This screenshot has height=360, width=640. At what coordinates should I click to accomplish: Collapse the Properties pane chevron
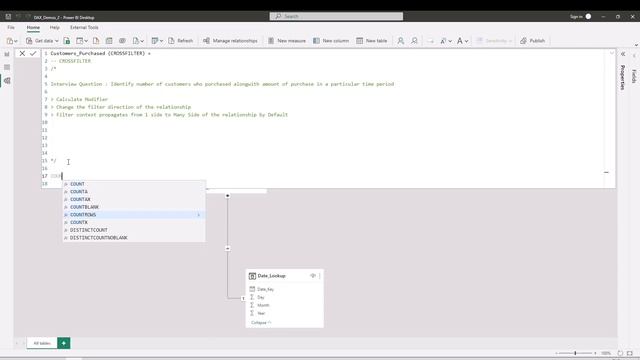click(x=623, y=54)
